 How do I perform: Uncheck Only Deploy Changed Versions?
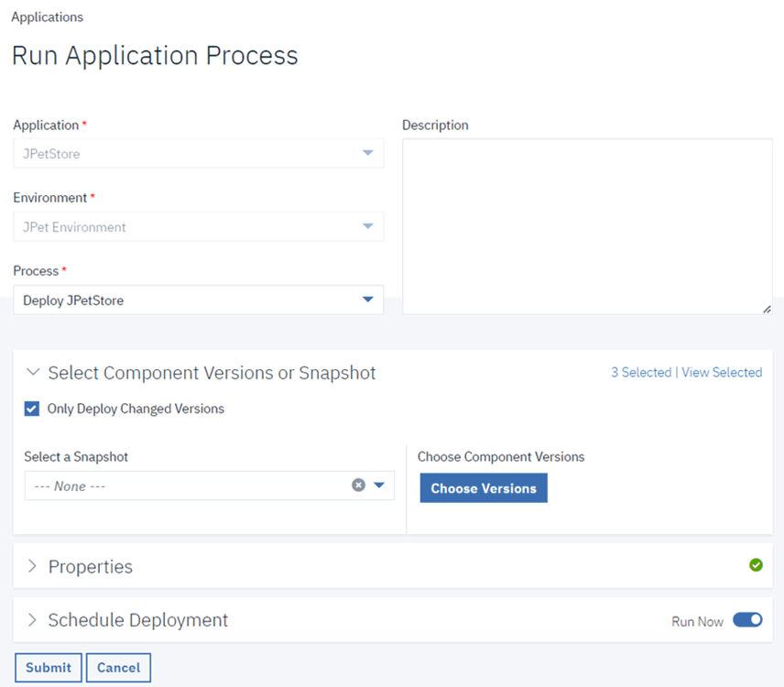pyautogui.click(x=30, y=409)
